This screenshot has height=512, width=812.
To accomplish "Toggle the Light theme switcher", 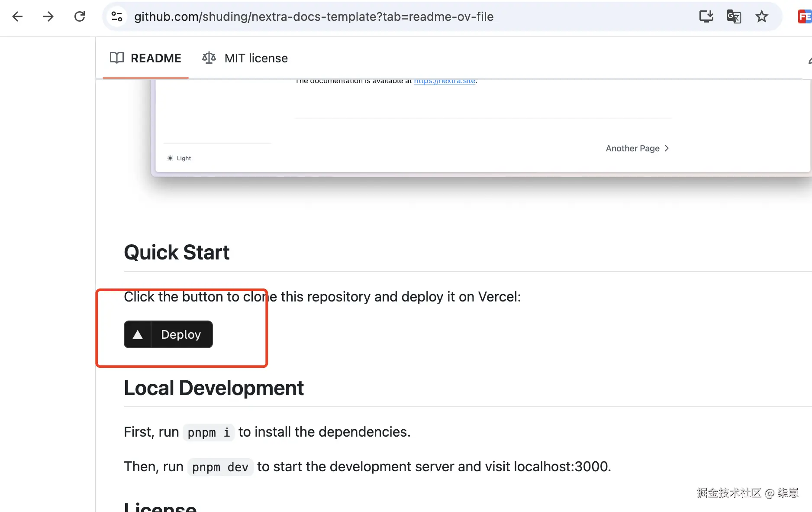I will [179, 158].
